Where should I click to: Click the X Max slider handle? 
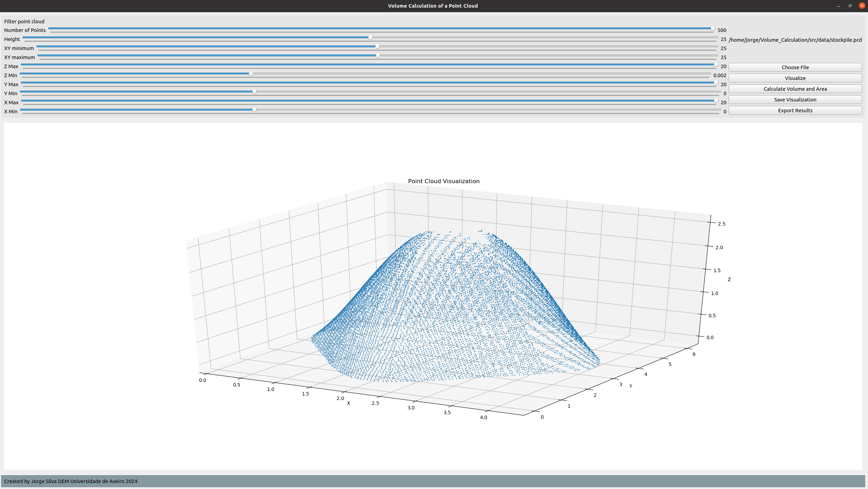coord(716,101)
